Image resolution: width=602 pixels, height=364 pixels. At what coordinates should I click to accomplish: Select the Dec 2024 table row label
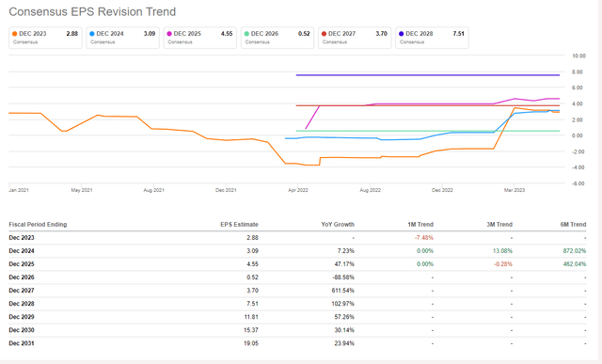coord(22,251)
